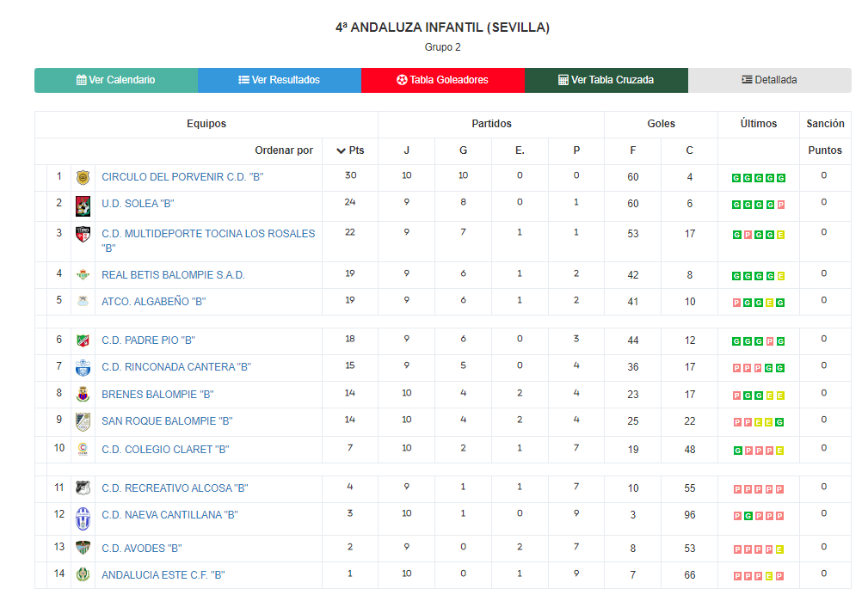Click Real Betis Balompie crest
The height and width of the screenshot is (595, 868).
pos(83,274)
